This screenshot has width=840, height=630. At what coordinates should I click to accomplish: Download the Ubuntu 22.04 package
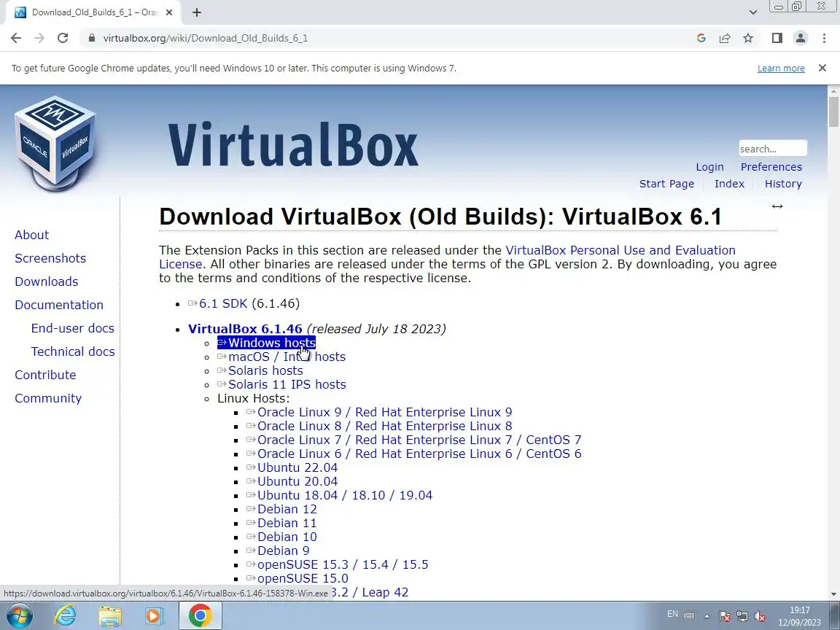tap(292, 467)
